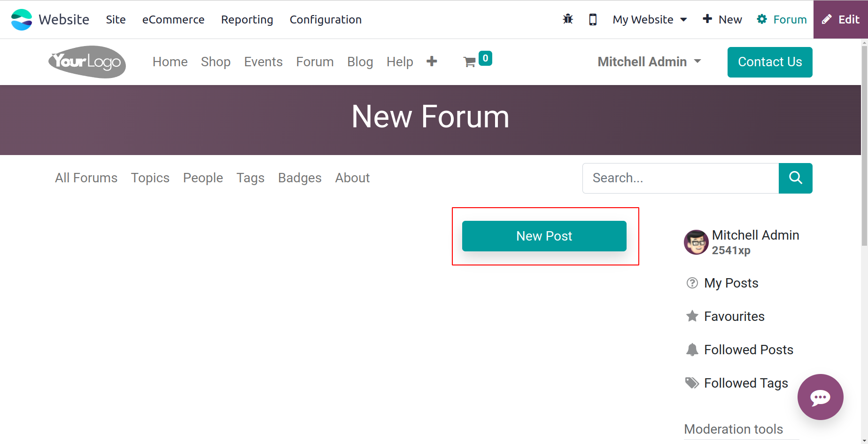The height and width of the screenshot is (444, 868).
Task: Click the New Forum heading
Action: (430, 117)
